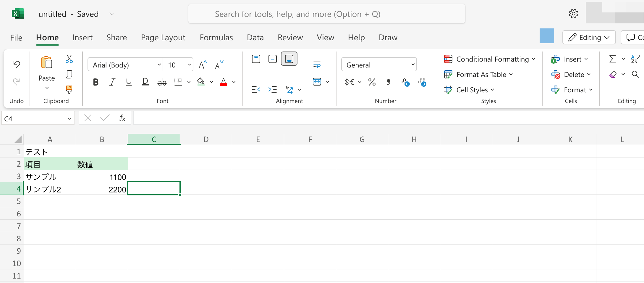Click the Format Painter brush icon
Viewport: 644px width, 283px height.
point(69,89)
